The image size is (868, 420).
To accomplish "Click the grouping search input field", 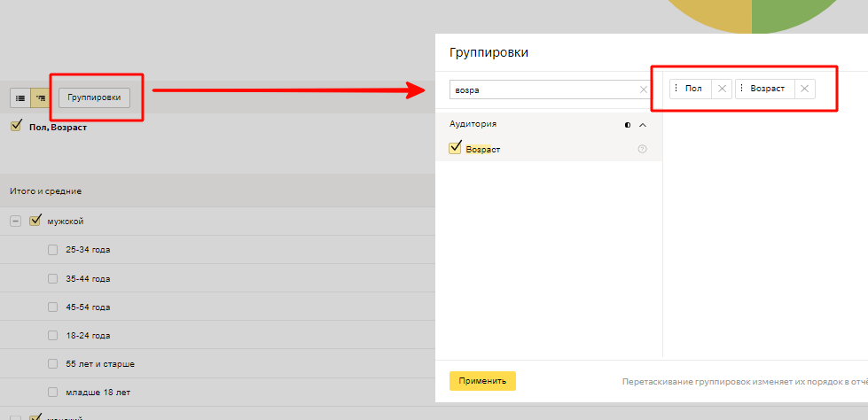I will coord(543,89).
